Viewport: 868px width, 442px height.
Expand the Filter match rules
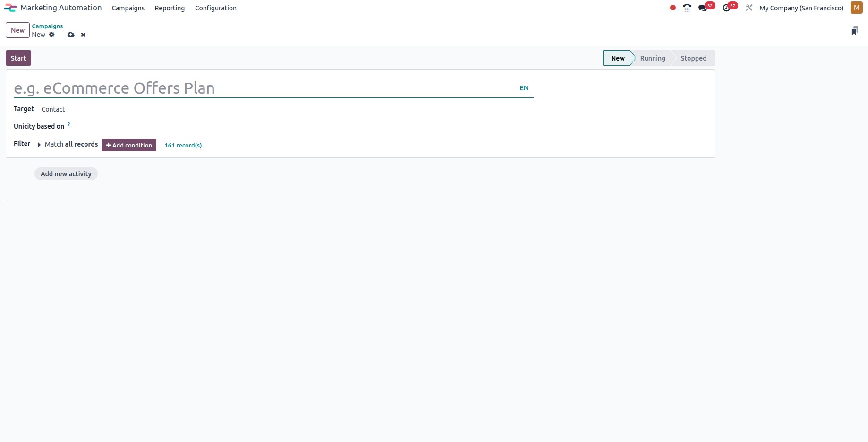click(x=38, y=144)
